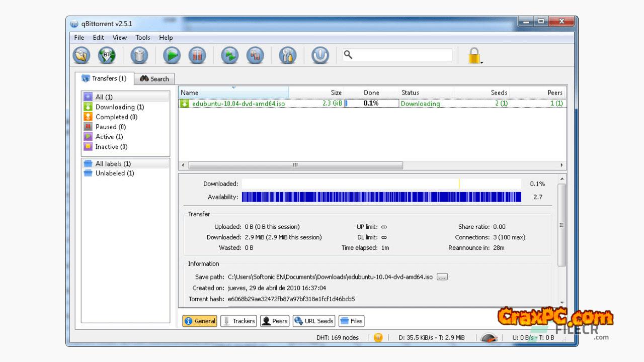The image size is (644, 362).
Task: Click the resume all torrents icon
Action: [x=230, y=55]
